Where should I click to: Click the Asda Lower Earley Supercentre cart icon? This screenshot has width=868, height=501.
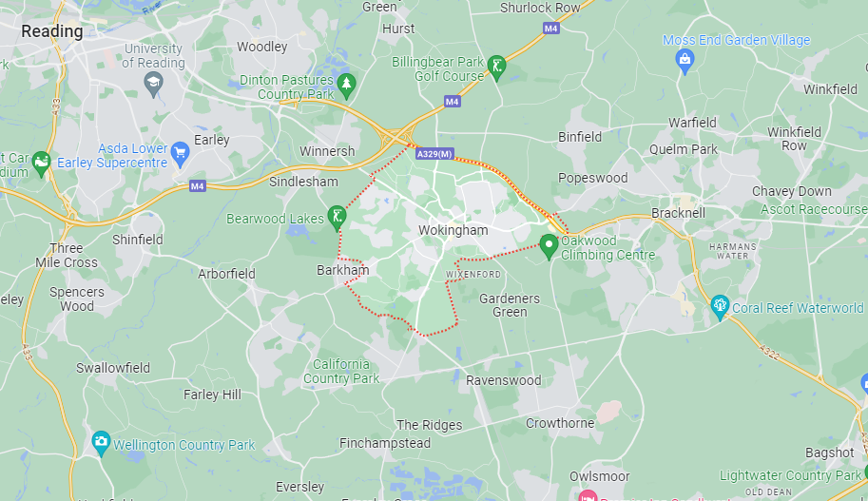[x=180, y=154]
